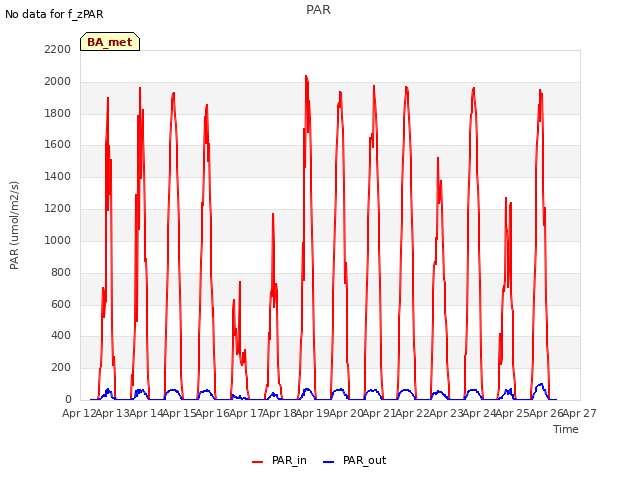Click the last PAR_out peak near 100

point(541,384)
